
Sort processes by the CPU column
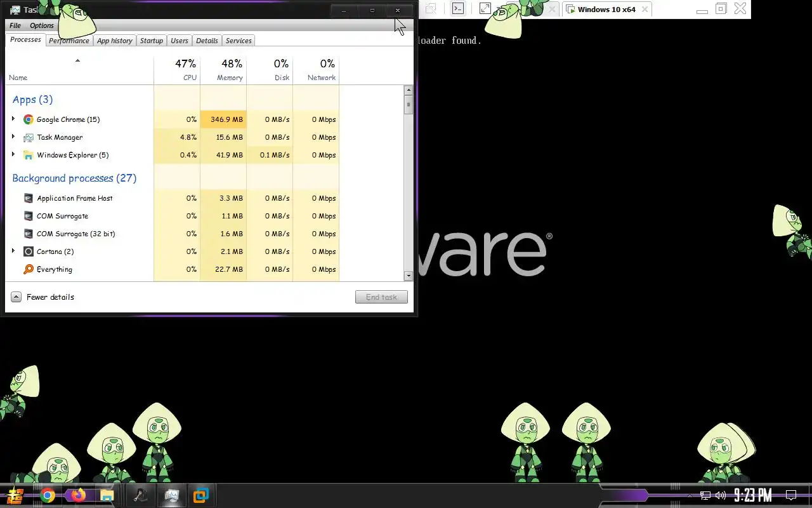[177, 70]
